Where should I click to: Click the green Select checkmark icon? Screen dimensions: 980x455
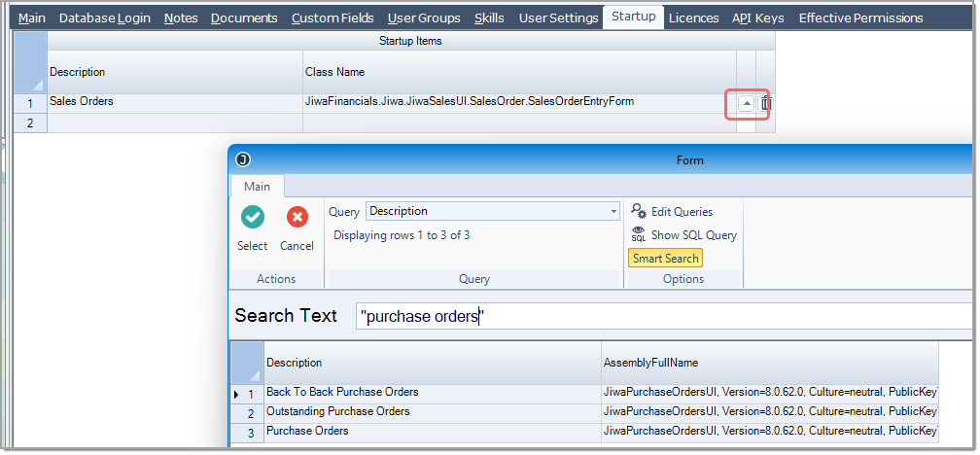pyautogui.click(x=253, y=217)
